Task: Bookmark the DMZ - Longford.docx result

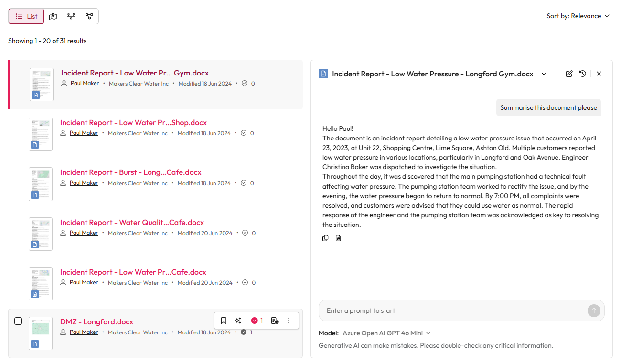Action: click(x=224, y=321)
